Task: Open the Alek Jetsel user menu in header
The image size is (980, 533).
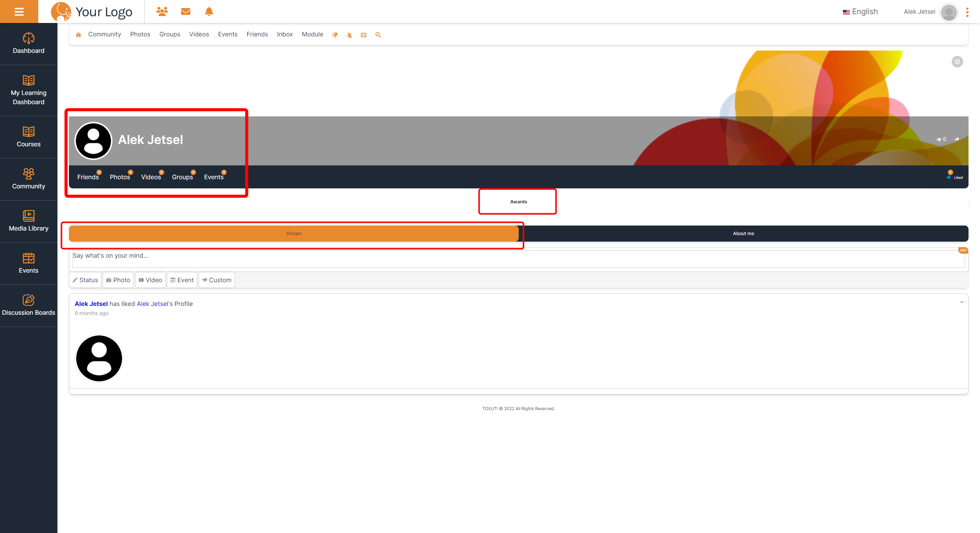Action: click(x=920, y=11)
